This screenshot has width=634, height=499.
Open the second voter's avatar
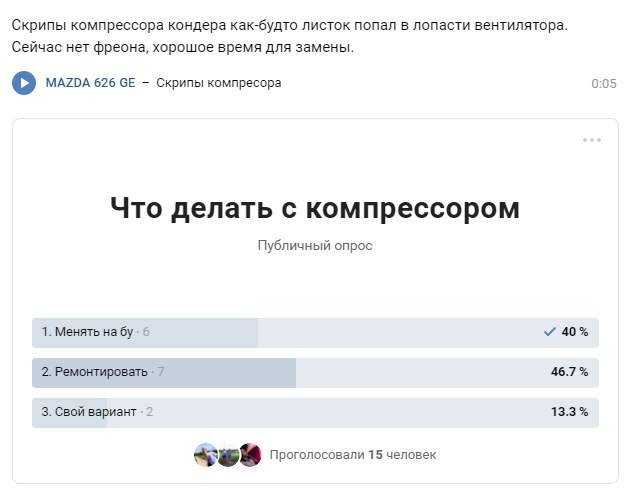228,455
